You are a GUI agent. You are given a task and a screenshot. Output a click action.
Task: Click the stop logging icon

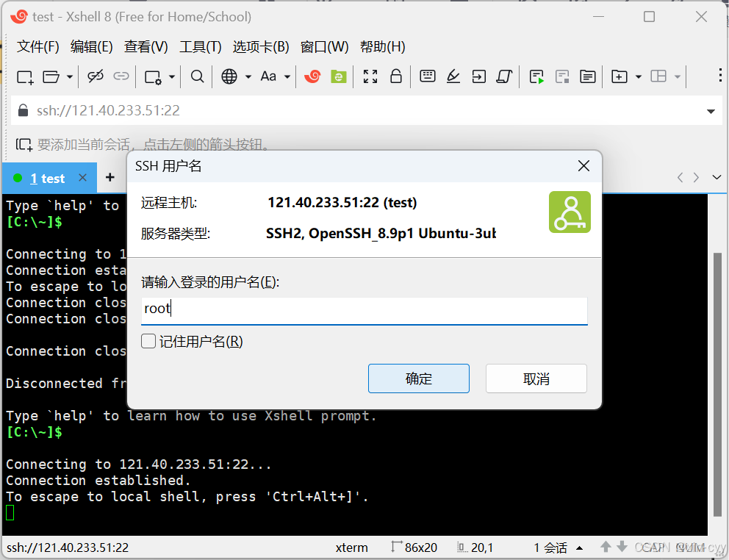point(562,76)
